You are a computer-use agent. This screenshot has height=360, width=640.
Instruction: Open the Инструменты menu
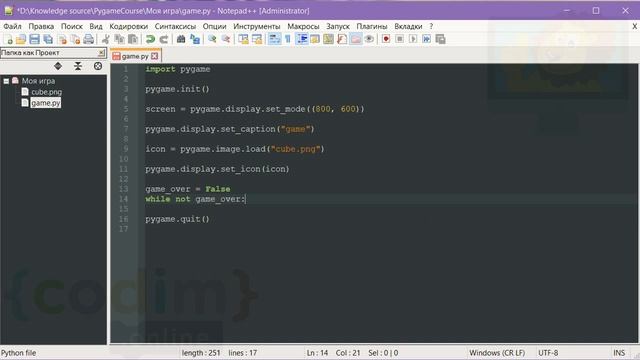[257, 26]
